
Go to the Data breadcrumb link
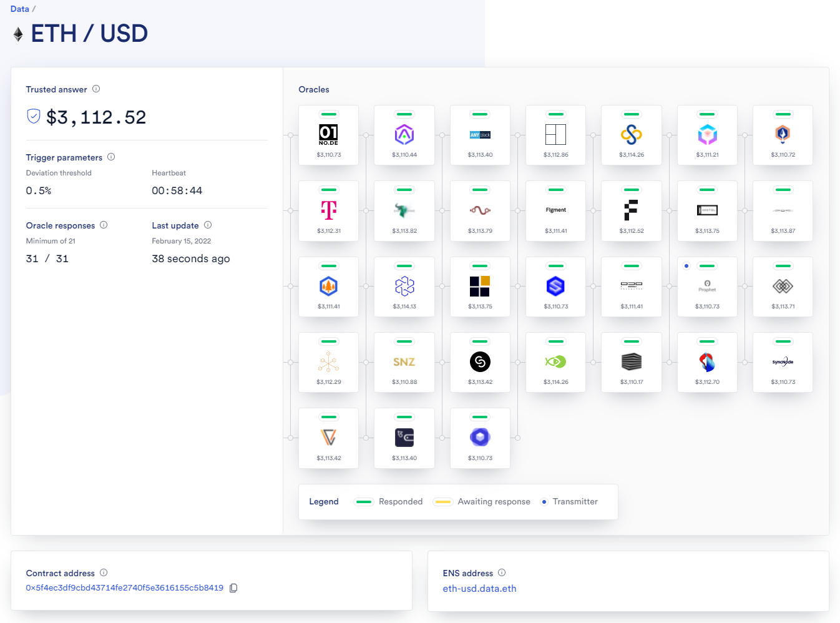19,9
